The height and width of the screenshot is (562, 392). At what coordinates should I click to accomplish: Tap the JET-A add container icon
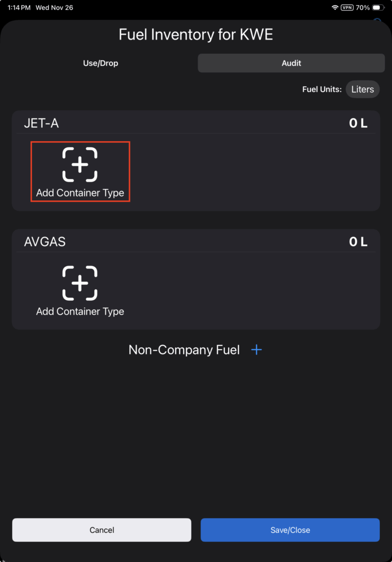coord(80,165)
